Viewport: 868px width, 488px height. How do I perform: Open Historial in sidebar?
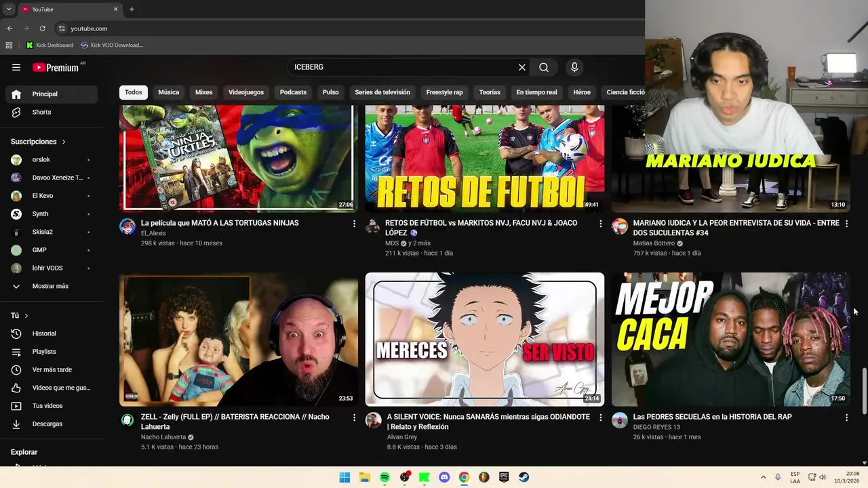(52, 333)
